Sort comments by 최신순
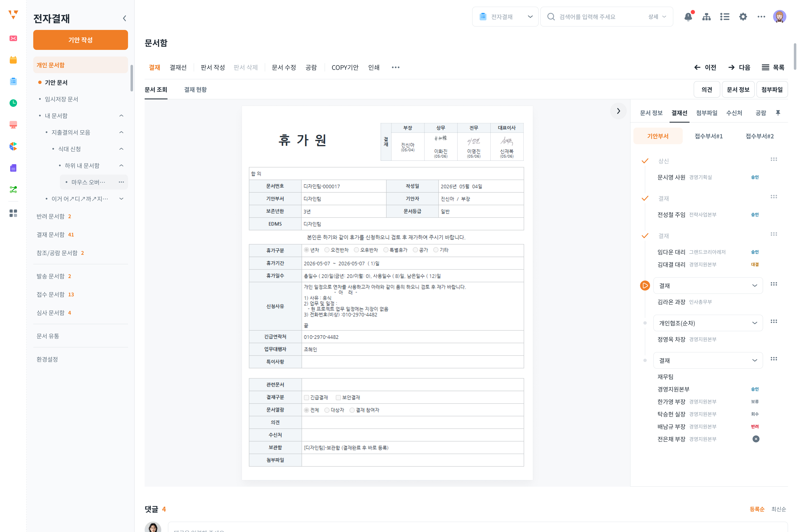The width and height of the screenshot is (798, 532). (779, 509)
